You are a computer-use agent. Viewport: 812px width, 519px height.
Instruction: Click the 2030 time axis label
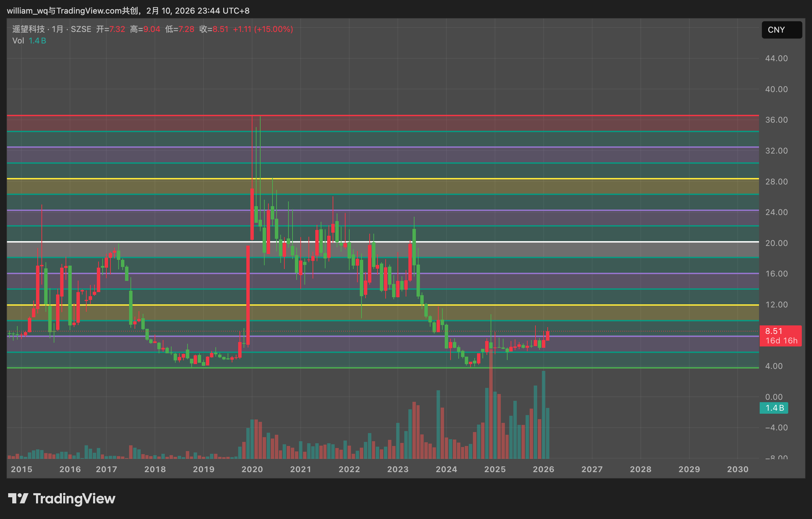738,469
